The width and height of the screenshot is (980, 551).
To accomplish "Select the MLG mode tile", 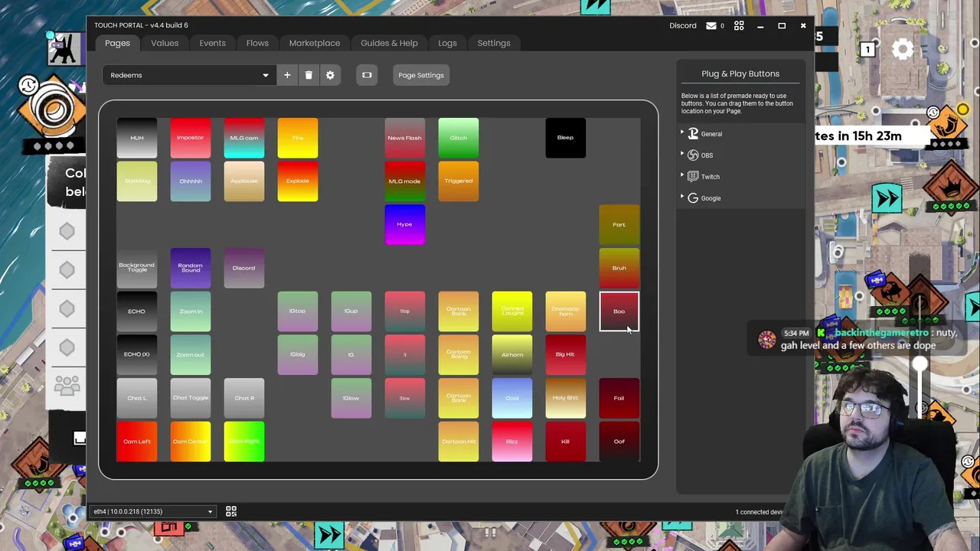I will (405, 181).
